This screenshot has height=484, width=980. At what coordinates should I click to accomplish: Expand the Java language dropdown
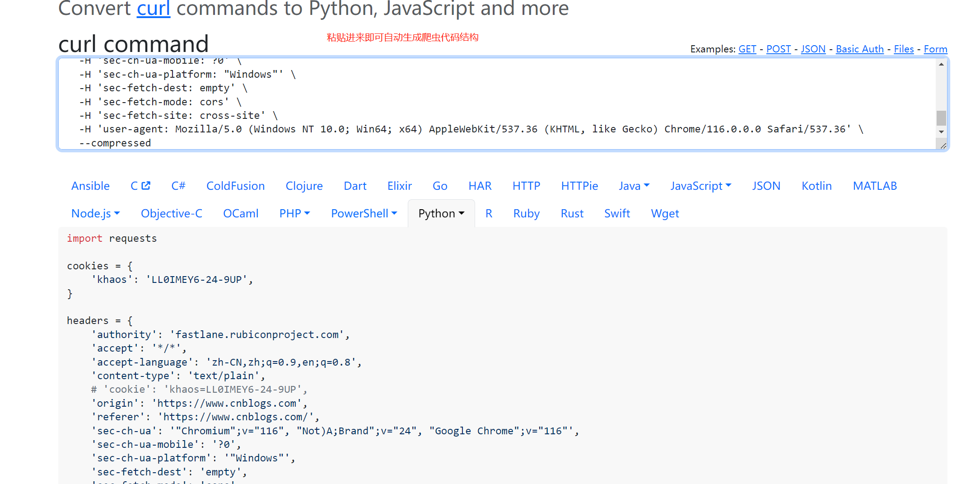click(634, 186)
